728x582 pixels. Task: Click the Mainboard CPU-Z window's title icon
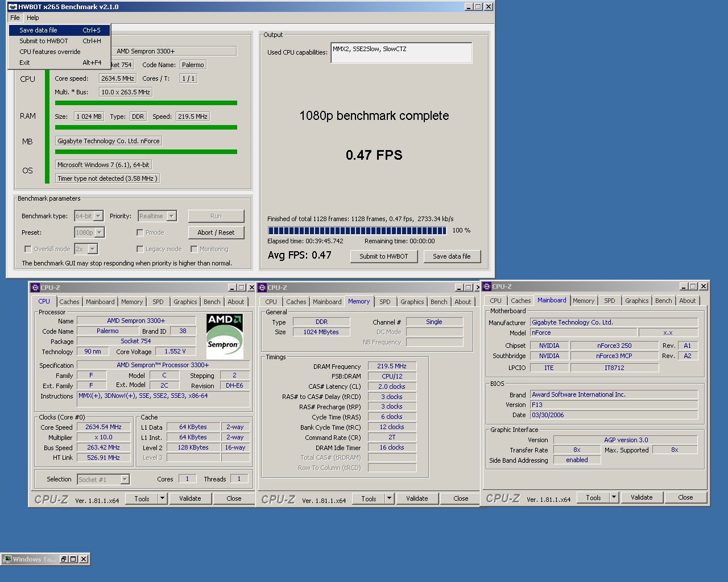[487, 286]
